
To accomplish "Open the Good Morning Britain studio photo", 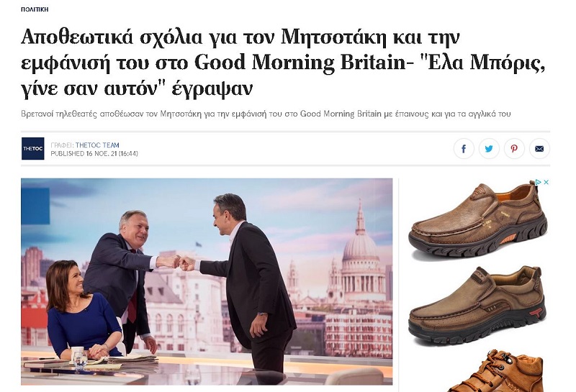I will 207,281.
